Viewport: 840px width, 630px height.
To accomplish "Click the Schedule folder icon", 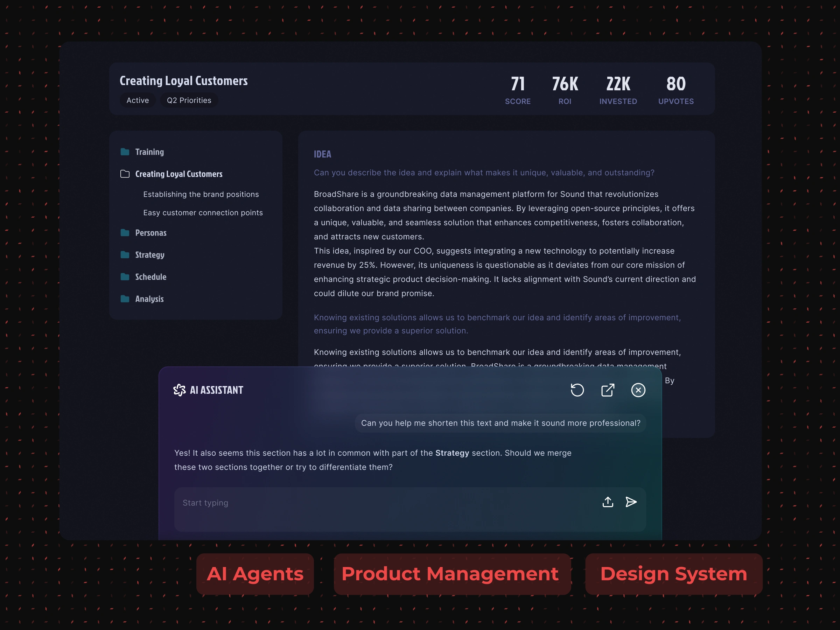I will (x=125, y=277).
